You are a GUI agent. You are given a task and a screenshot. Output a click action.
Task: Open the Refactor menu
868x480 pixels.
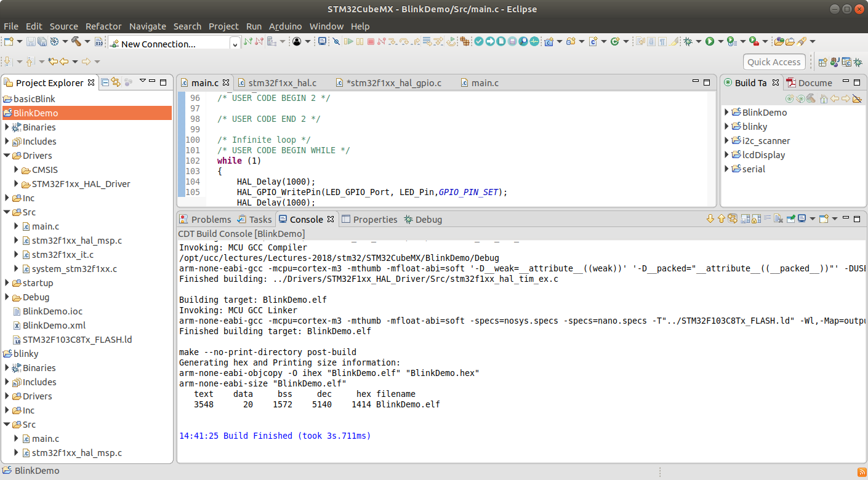103,26
